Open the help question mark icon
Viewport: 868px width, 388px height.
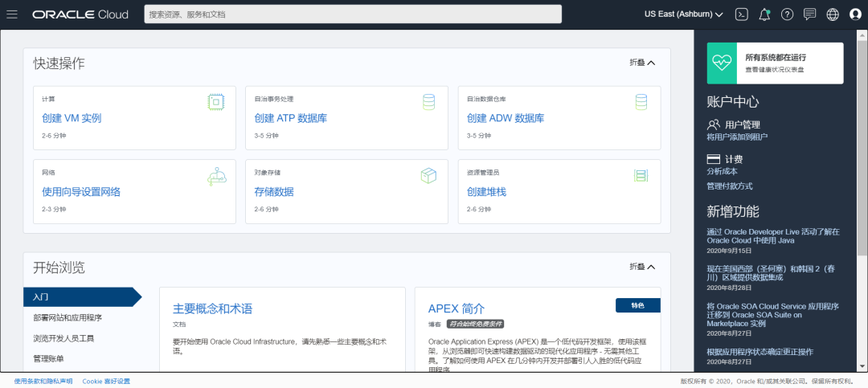(x=787, y=15)
